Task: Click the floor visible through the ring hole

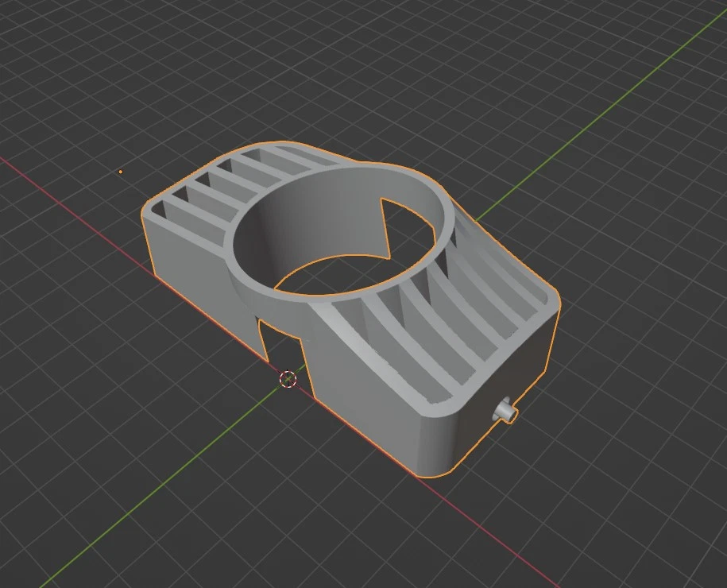Action: [334, 276]
